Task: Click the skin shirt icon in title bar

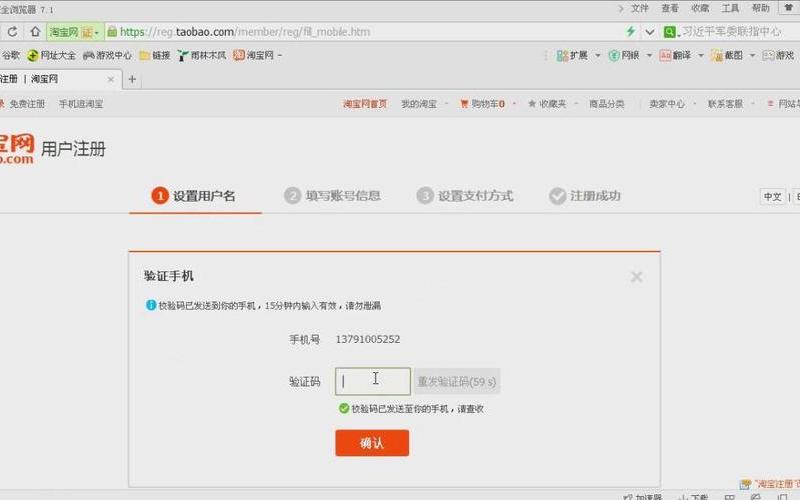Action: click(789, 8)
